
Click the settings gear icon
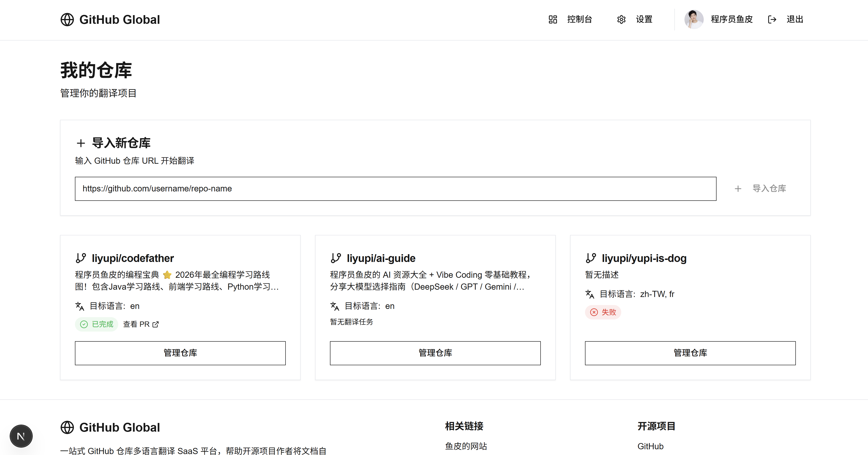(621, 19)
